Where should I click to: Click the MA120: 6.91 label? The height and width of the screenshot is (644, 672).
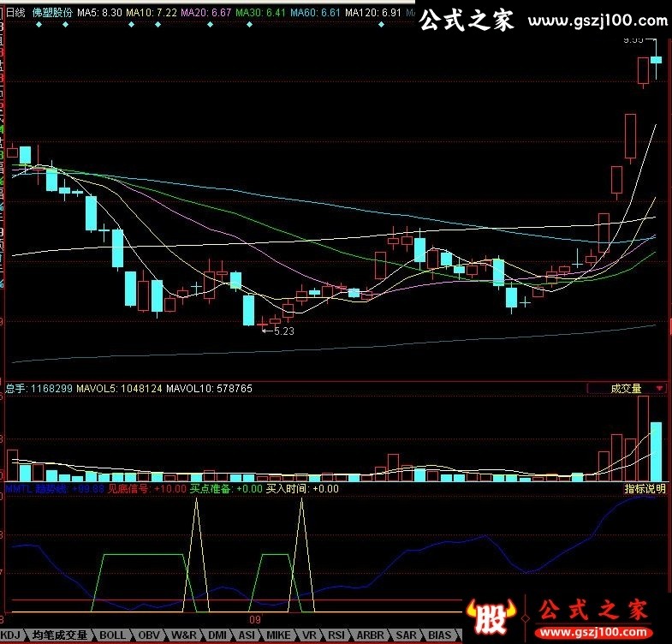373,13
